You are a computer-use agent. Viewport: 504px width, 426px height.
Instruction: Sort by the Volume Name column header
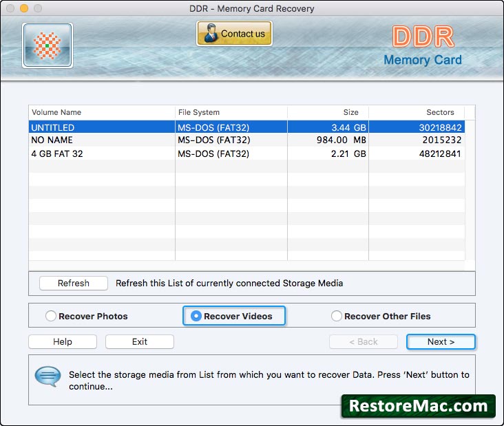coord(102,112)
